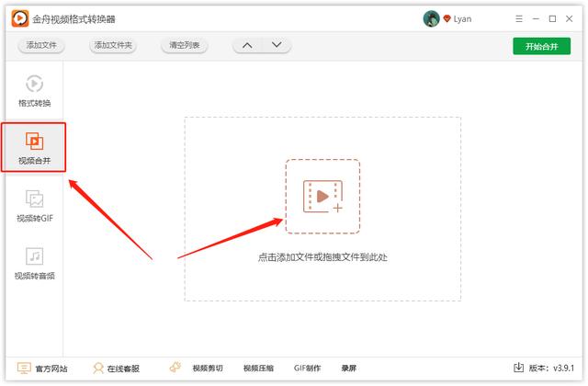
Task: Open the 录屏 tool
Action: coord(349,369)
